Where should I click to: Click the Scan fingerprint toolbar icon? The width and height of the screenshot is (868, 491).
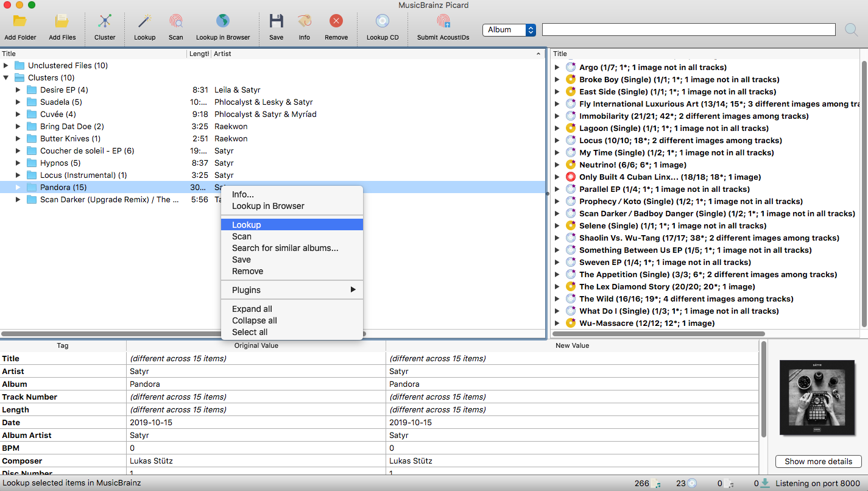click(175, 21)
